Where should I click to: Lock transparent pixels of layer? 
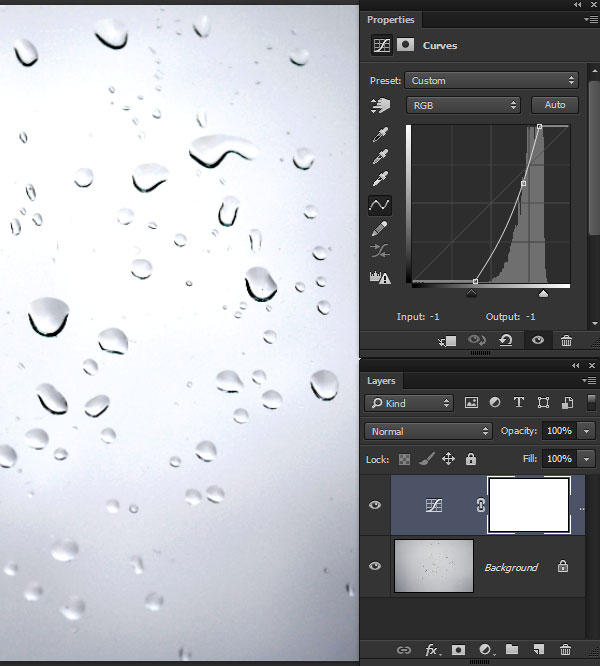tap(404, 459)
